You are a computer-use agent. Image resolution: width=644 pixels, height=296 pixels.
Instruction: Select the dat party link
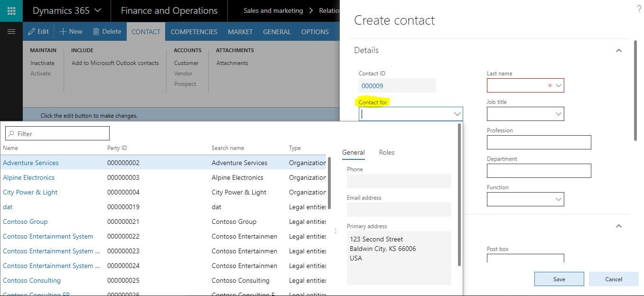click(8, 207)
